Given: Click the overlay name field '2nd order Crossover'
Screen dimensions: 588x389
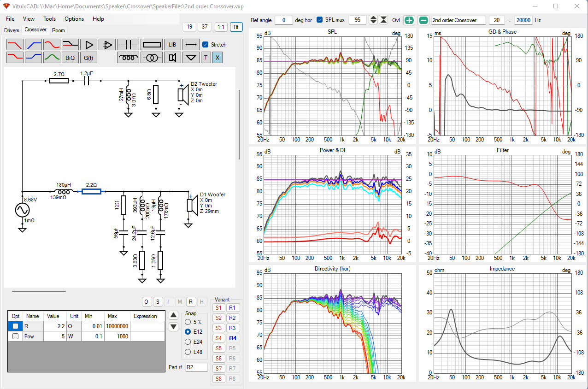Looking at the screenshot, I should click(x=459, y=20).
